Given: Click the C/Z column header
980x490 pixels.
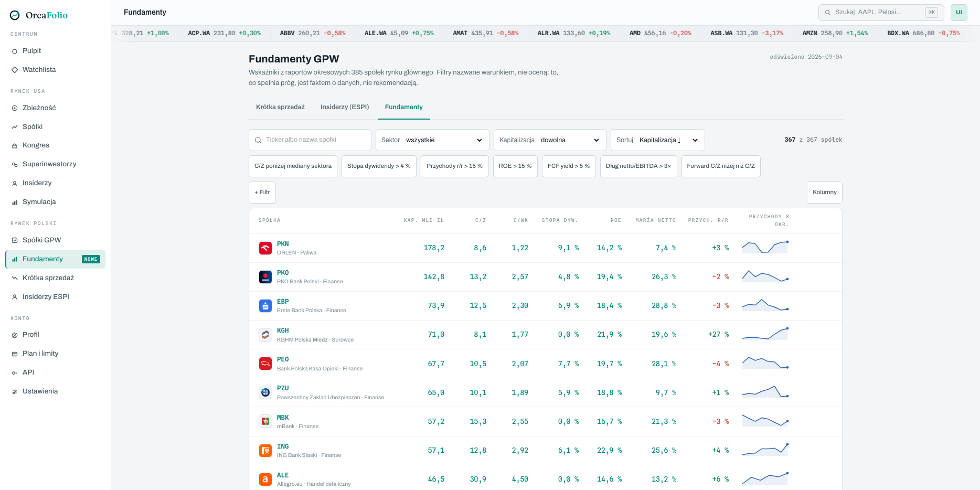Looking at the screenshot, I should (x=481, y=220).
